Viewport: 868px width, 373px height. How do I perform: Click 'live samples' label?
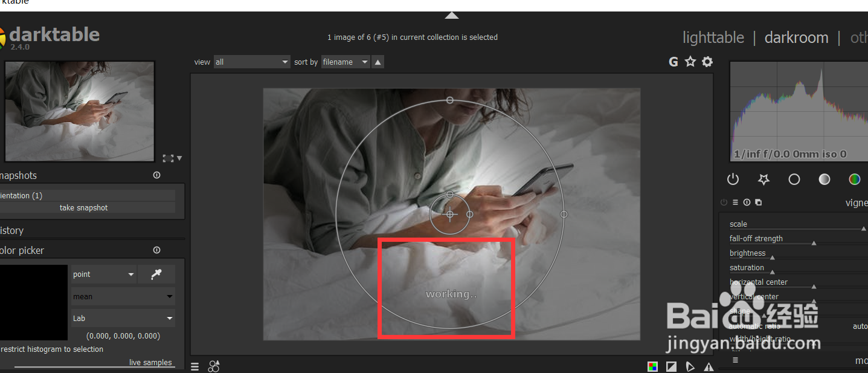pos(150,363)
